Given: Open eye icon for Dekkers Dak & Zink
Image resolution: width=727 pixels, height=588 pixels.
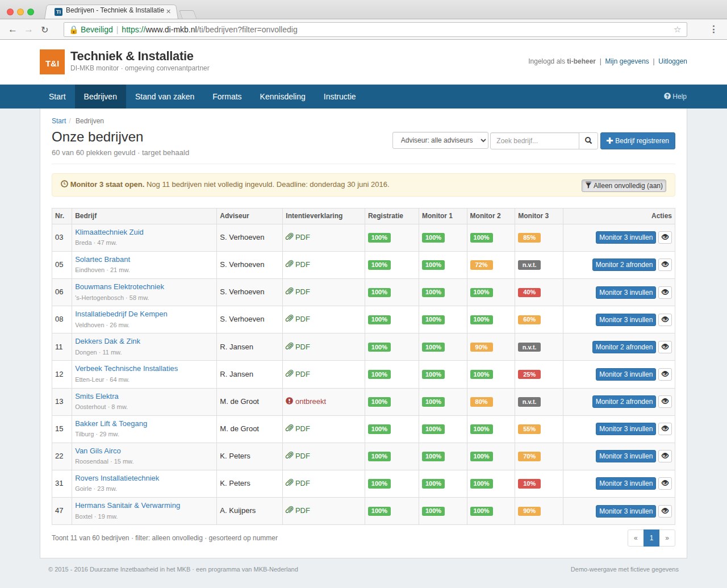Looking at the screenshot, I should (x=665, y=347).
